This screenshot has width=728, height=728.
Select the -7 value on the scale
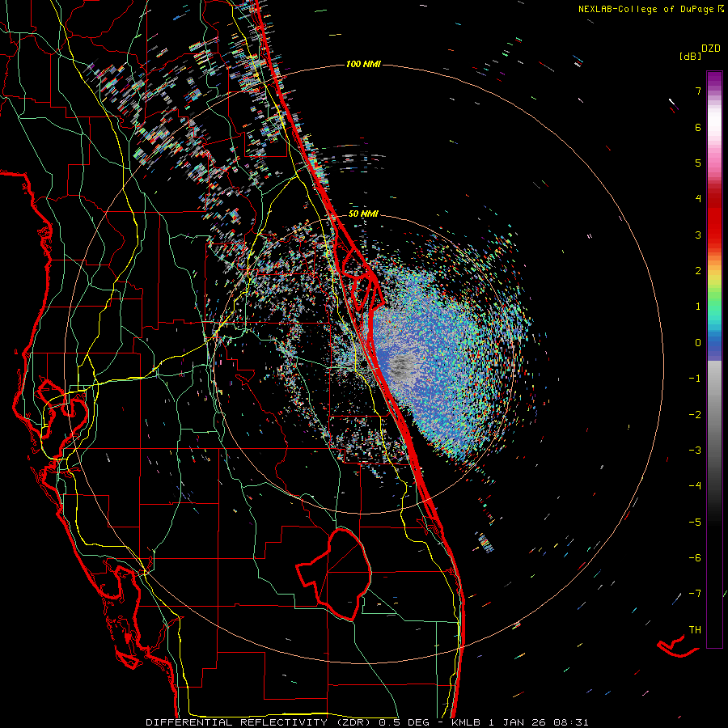click(695, 594)
